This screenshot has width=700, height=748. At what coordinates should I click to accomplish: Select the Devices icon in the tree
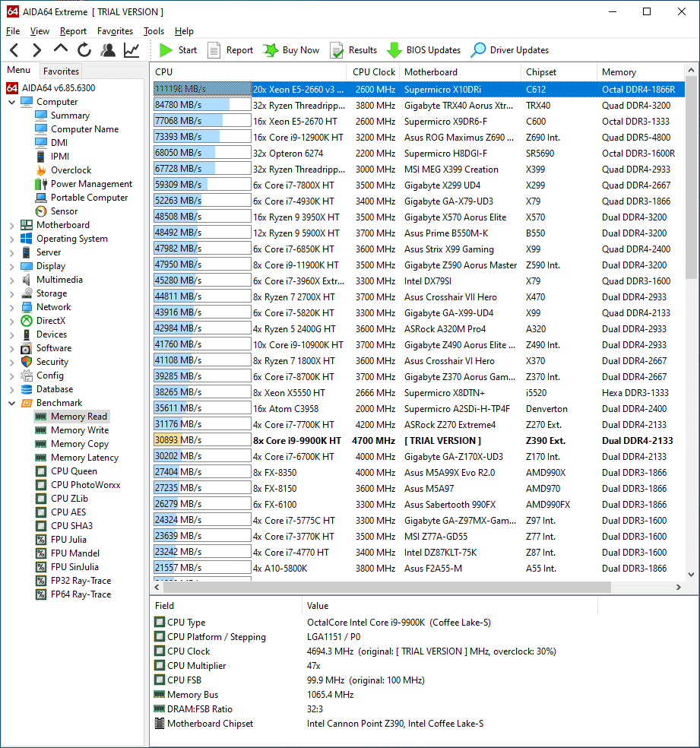click(x=27, y=334)
